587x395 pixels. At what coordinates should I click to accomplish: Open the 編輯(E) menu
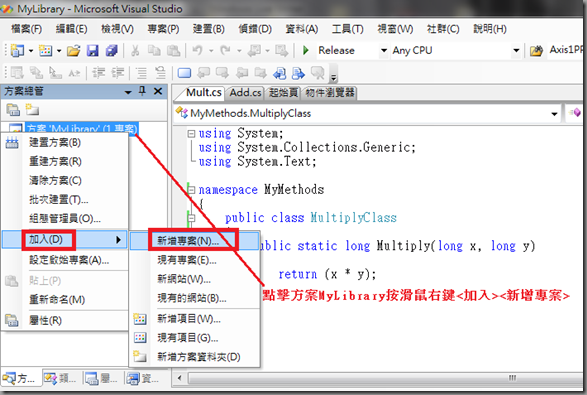(72, 29)
